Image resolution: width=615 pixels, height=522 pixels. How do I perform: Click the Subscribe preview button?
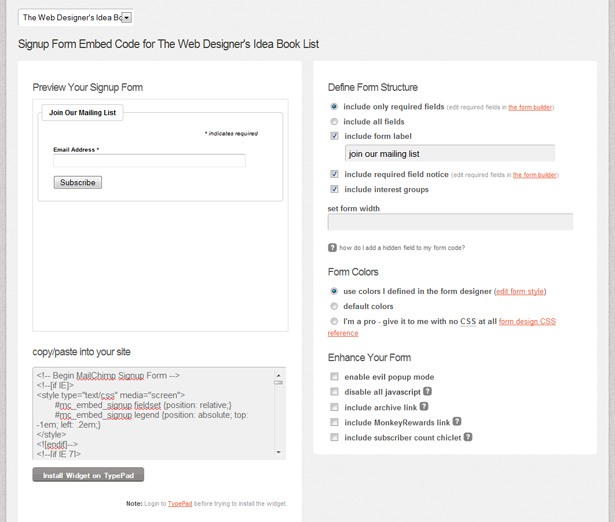(x=78, y=182)
